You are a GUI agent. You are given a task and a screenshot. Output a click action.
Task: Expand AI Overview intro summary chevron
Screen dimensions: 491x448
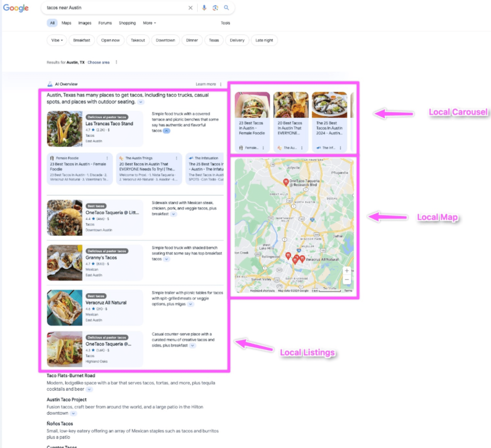coord(141,102)
